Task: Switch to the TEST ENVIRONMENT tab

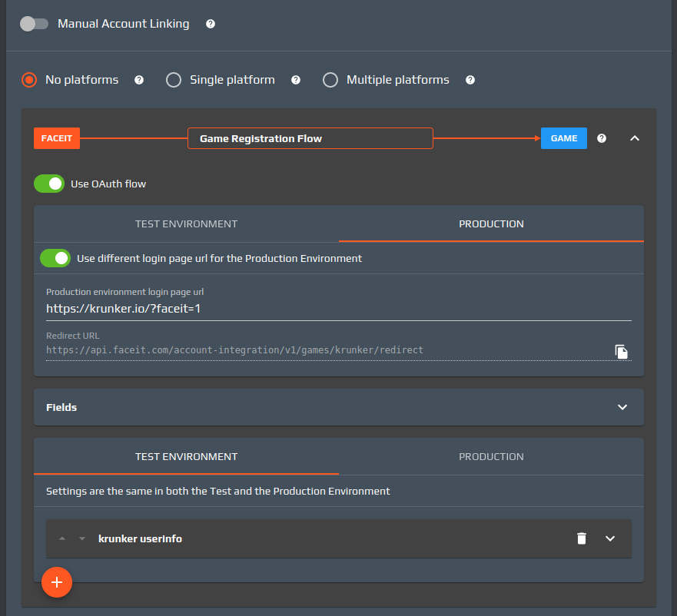Action: click(x=186, y=224)
